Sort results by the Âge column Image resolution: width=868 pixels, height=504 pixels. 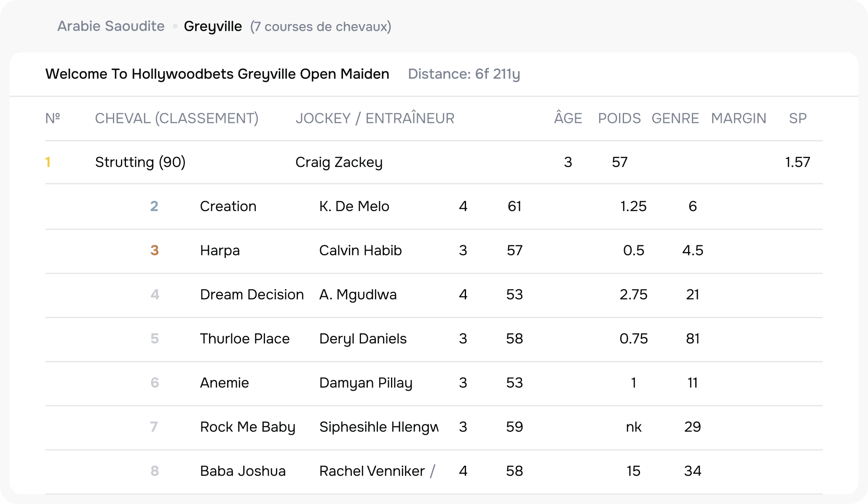(x=568, y=118)
